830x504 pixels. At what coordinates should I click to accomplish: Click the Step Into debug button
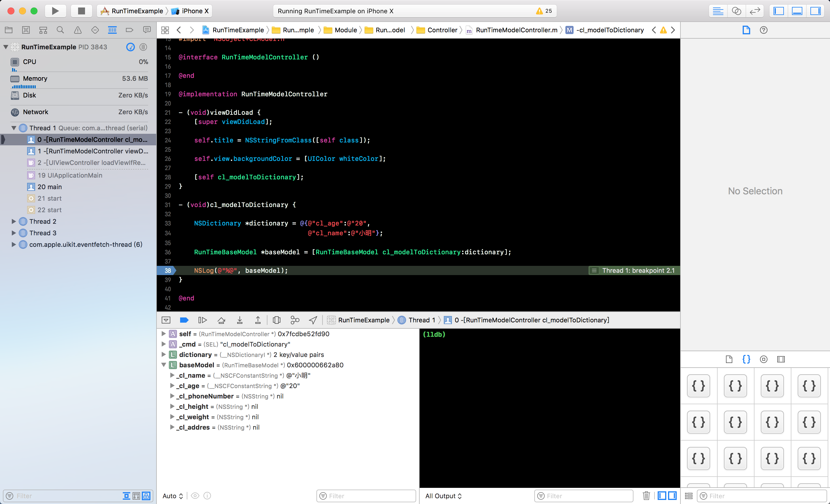pyautogui.click(x=239, y=320)
